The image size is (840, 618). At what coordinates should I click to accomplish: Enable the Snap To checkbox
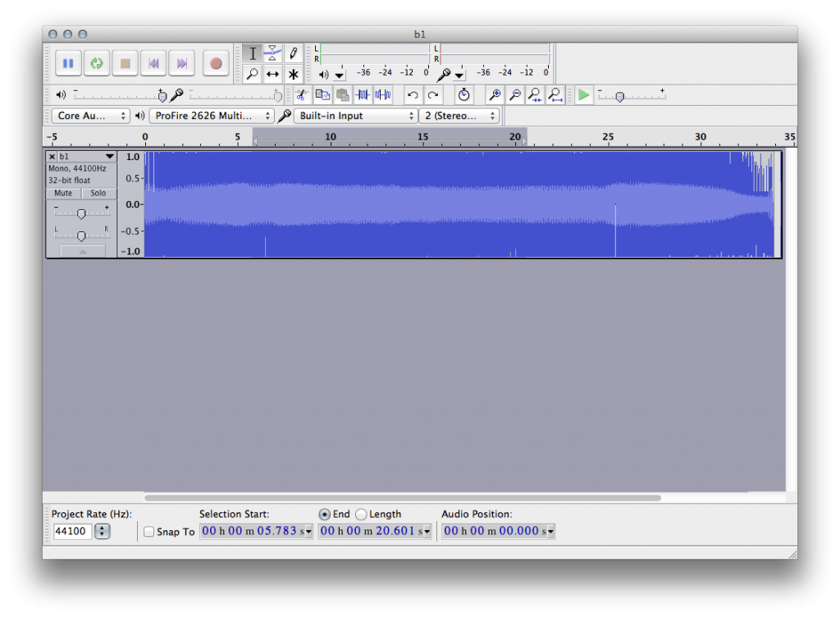coord(148,531)
